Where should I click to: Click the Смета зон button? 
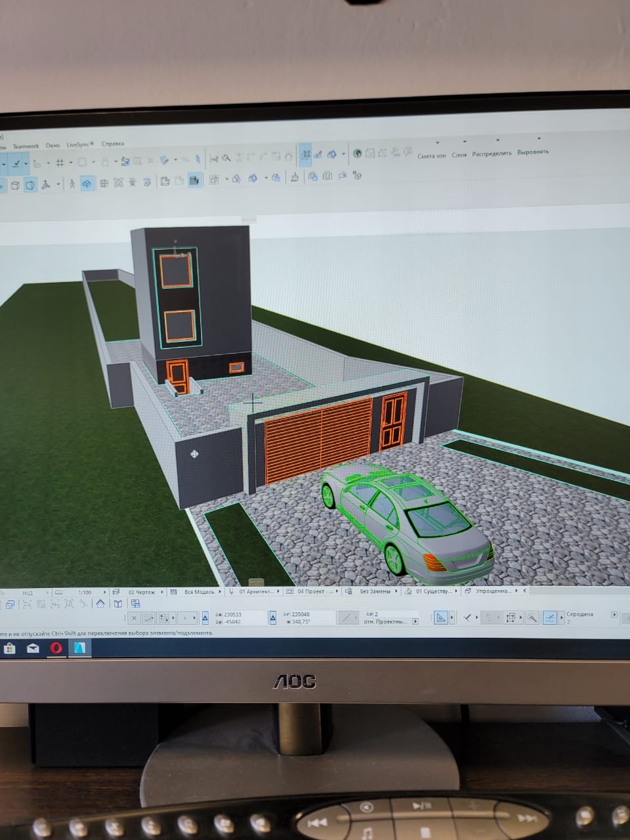coord(431,156)
